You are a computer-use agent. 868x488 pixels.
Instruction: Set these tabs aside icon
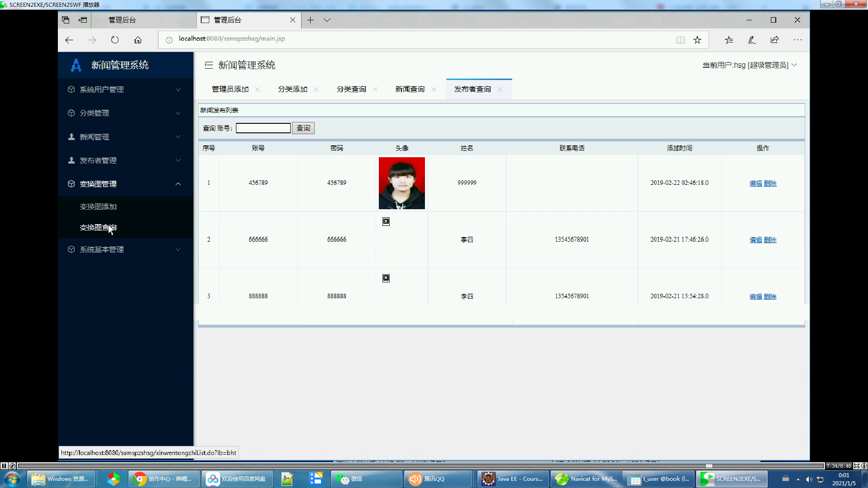click(83, 20)
